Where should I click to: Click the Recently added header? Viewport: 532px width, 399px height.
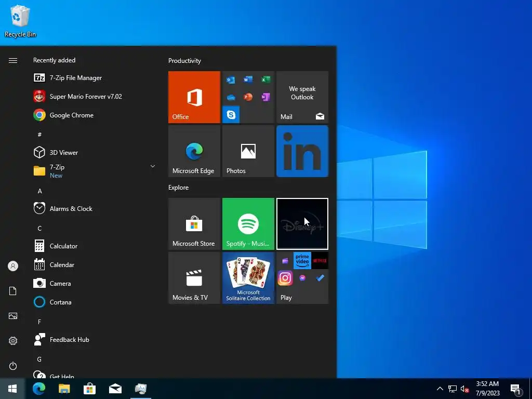(x=54, y=60)
